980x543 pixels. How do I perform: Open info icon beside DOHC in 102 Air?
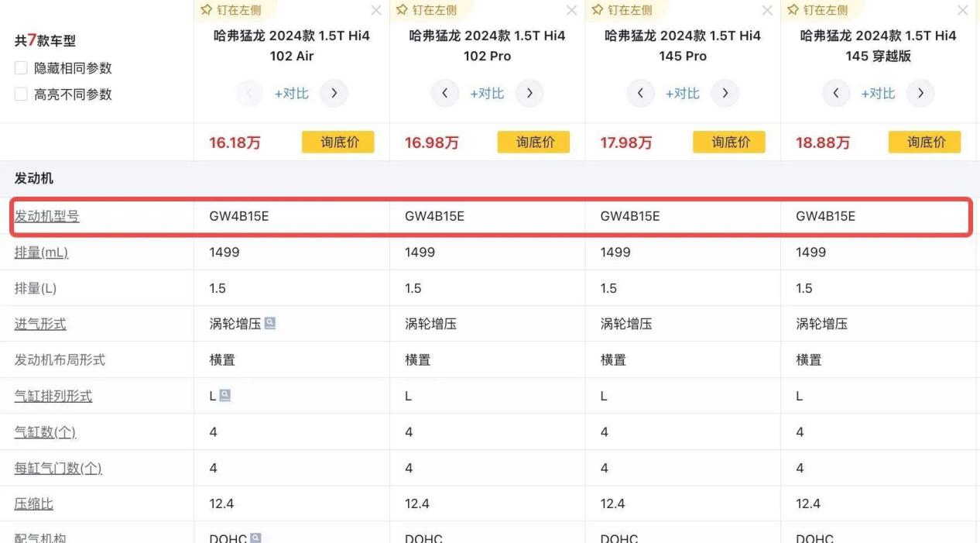[x=255, y=538]
